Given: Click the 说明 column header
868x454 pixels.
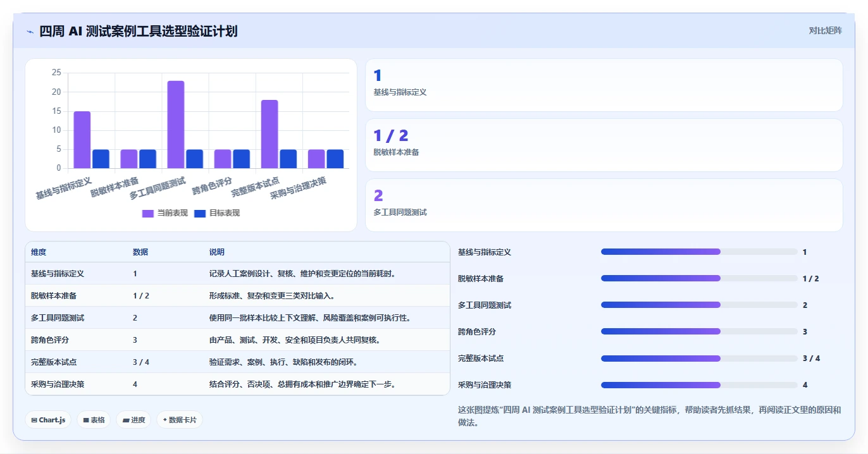Looking at the screenshot, I should (217, 252).
